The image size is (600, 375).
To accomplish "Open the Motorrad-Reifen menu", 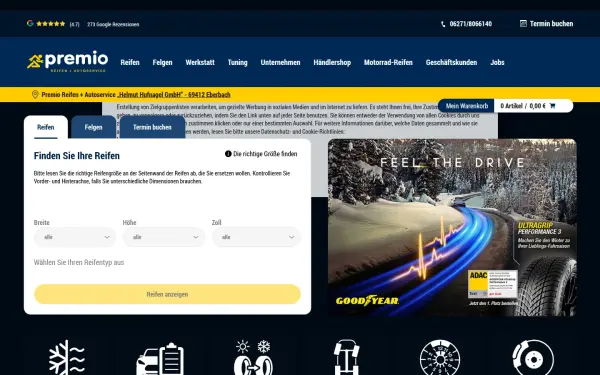I will tap(388, 62).
